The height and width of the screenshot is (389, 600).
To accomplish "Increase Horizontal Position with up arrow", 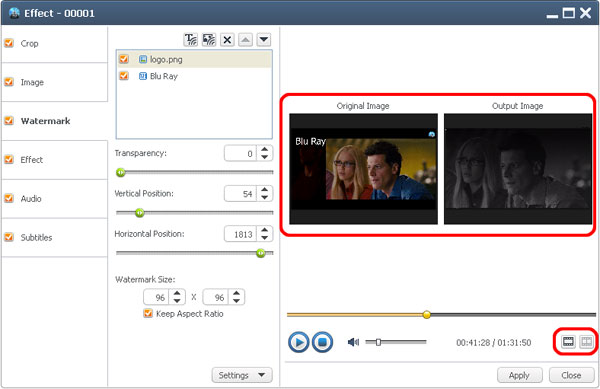I will (x=264, y=230).
